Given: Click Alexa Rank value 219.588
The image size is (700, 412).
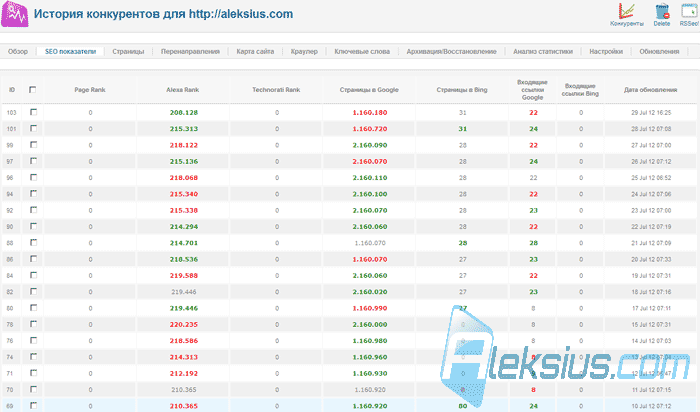Looking at the screenshot, I should [x=183, y=275].
